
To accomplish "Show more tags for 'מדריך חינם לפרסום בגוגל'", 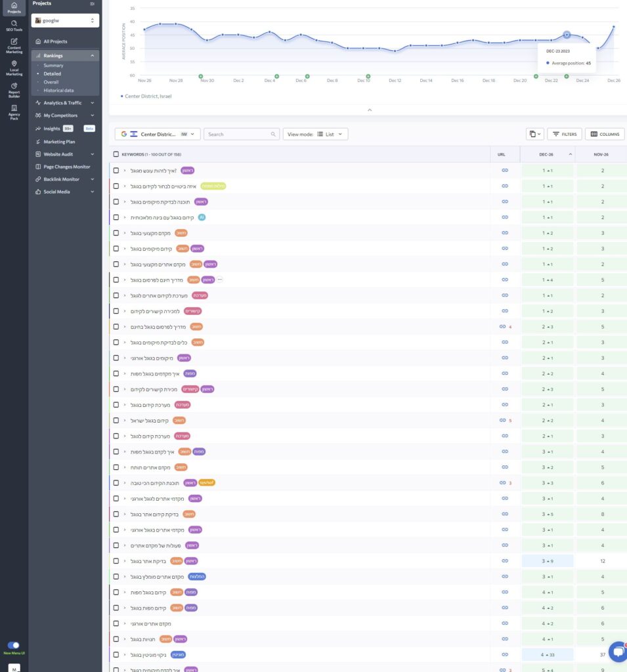I will click(x=220, y=280).
